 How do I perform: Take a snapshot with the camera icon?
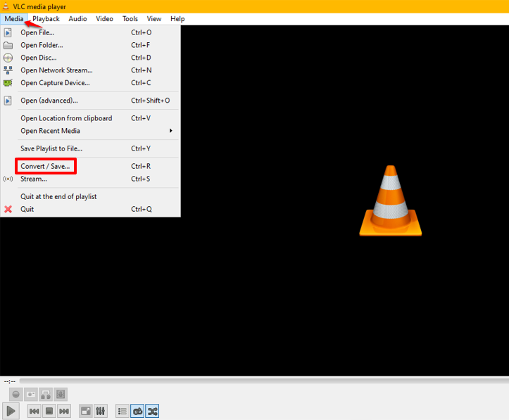31,395
